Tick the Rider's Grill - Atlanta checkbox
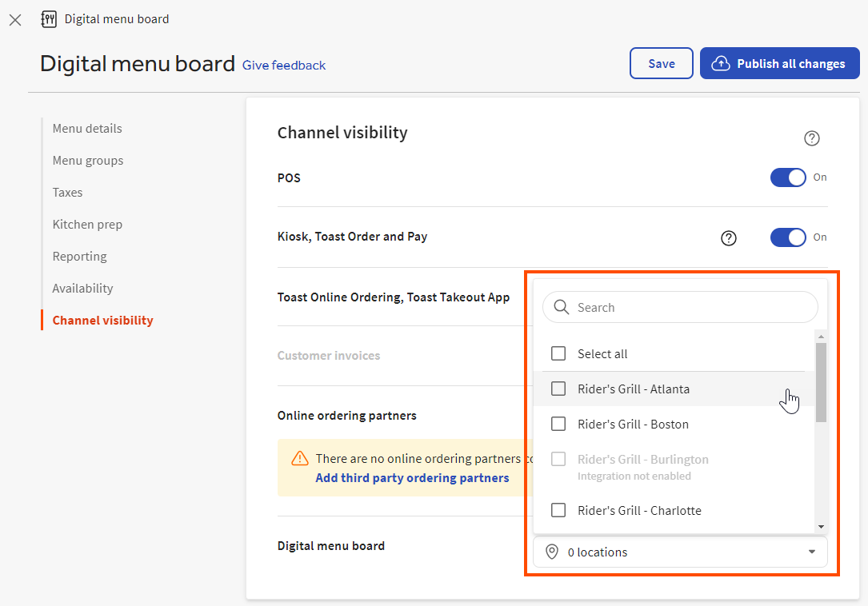The image size is (868, 606). [558, 389]
